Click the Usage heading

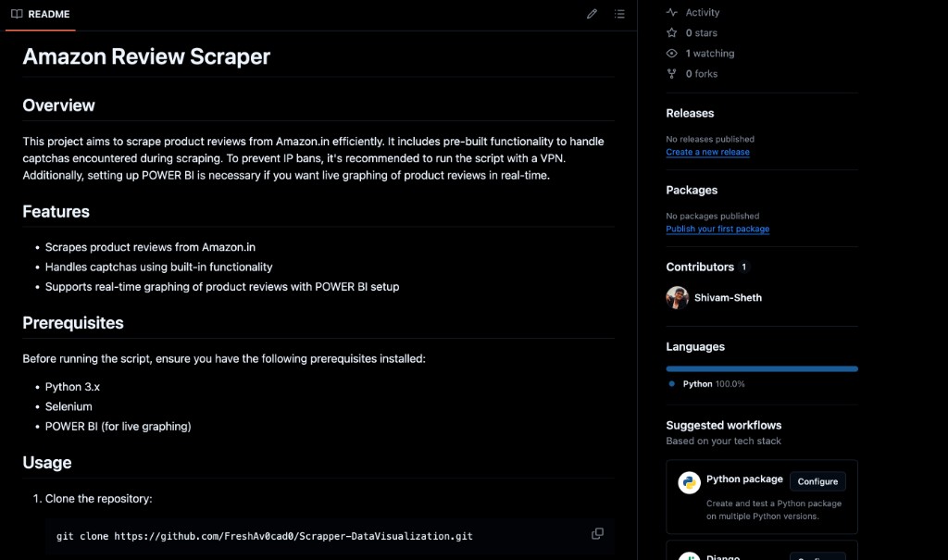[x=47, y=463]
